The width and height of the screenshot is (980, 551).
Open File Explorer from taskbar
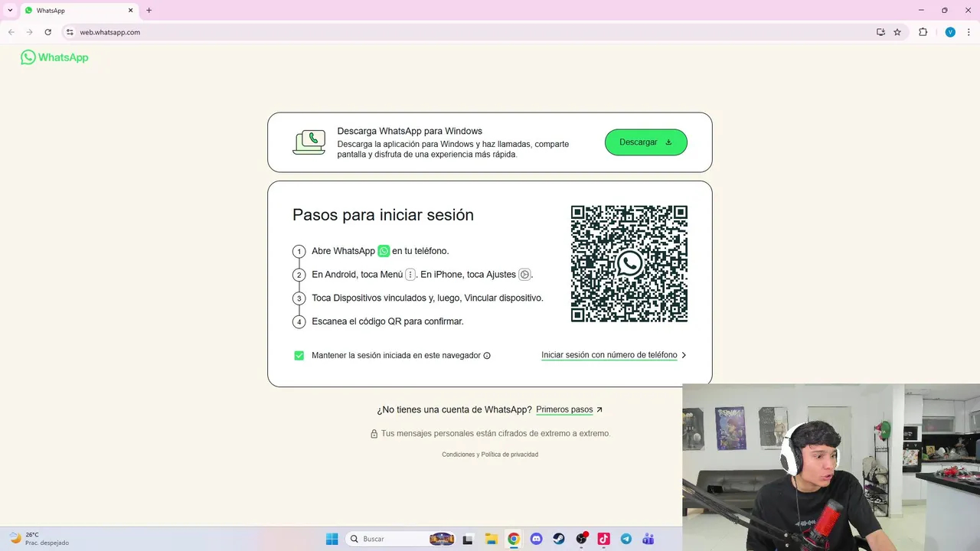click(492, 539)
